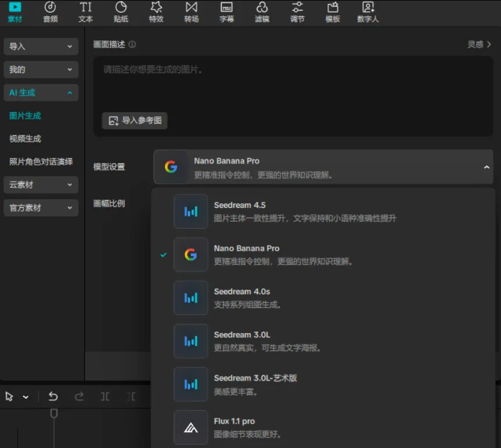Click description text 图像细节表现更好
This screenshot has width=501, height=448.
pos(247,434)
